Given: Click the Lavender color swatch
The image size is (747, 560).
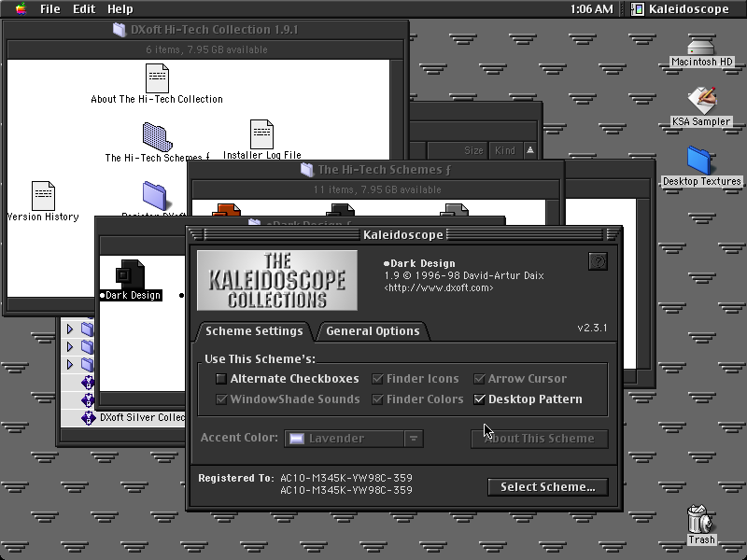Looking at the screenshot, I should tap(297, 439).
